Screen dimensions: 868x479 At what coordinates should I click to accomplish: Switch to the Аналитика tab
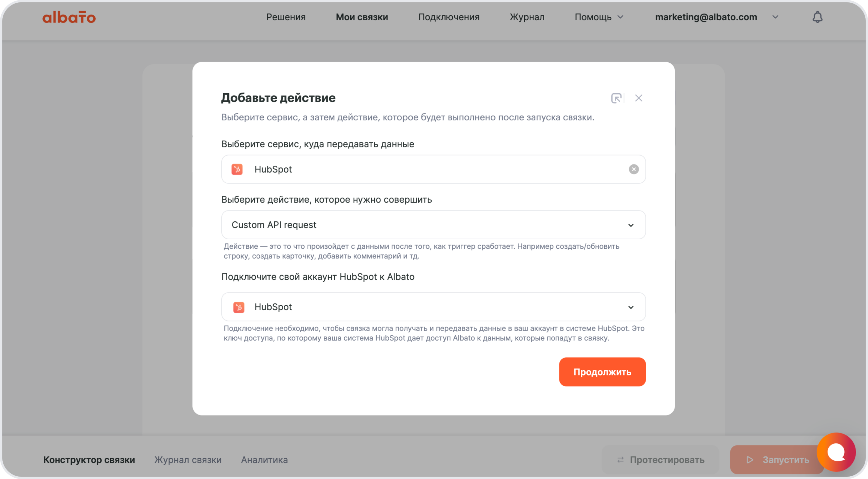264,460
